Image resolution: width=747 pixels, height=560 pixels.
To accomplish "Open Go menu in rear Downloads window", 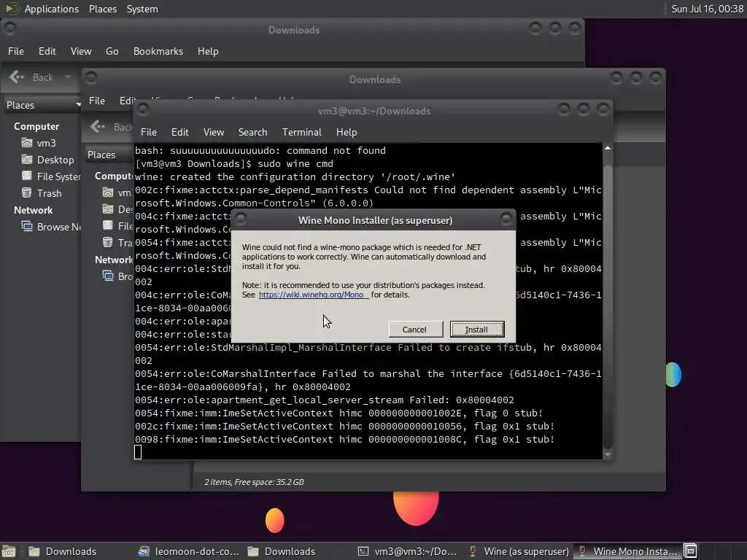I will (112, 51).
